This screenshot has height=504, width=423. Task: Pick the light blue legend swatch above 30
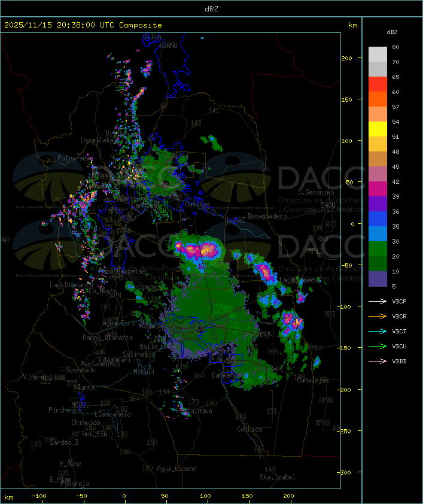(x=378, y=233)
